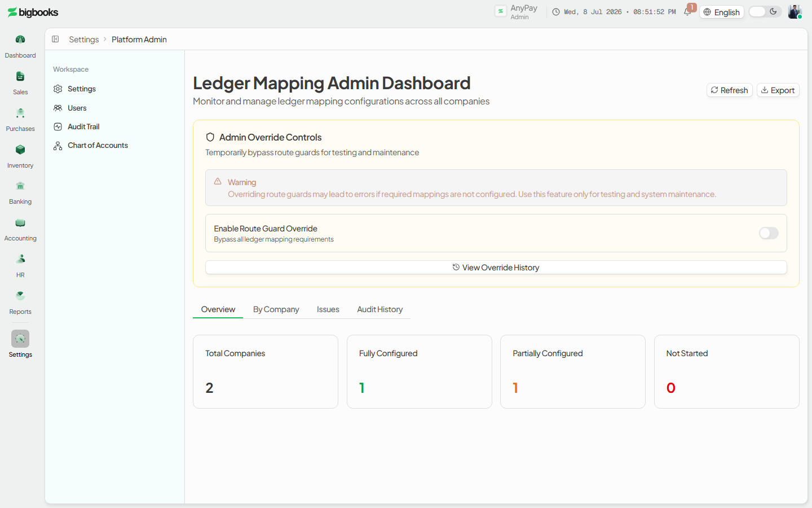
Task: Switch to the Audit History tab
Action: tap(380, 309)
